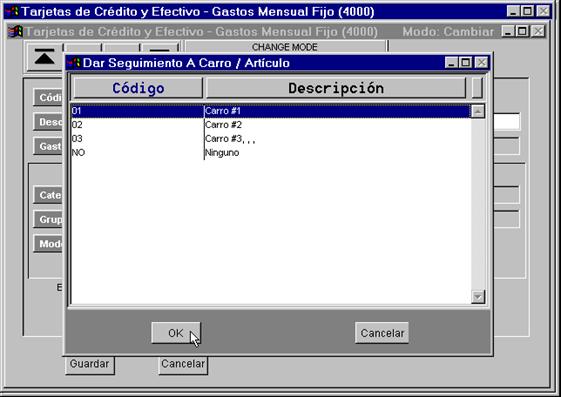
Task: Select the 'Carro #2' entry
Action: pos(224,125)
